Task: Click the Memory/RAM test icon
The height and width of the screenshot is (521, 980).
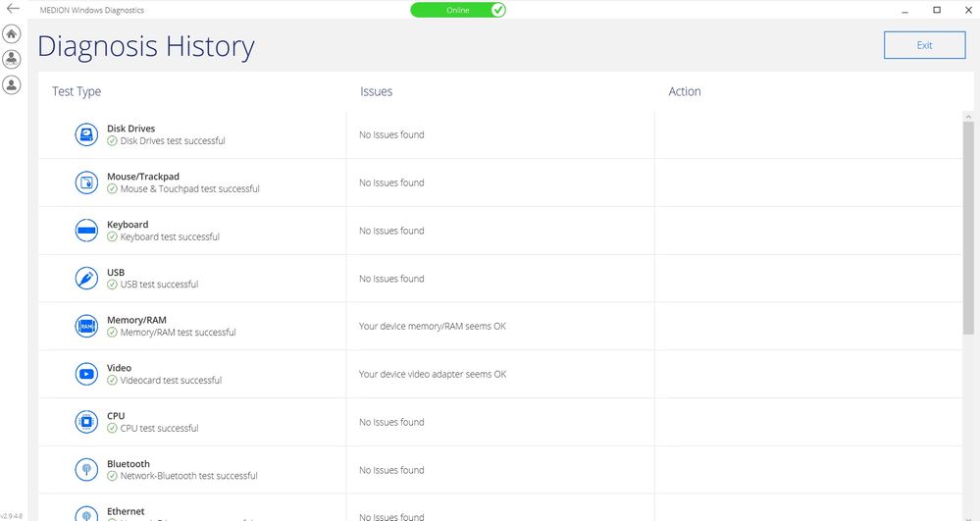Action: (x=87, y=327)
